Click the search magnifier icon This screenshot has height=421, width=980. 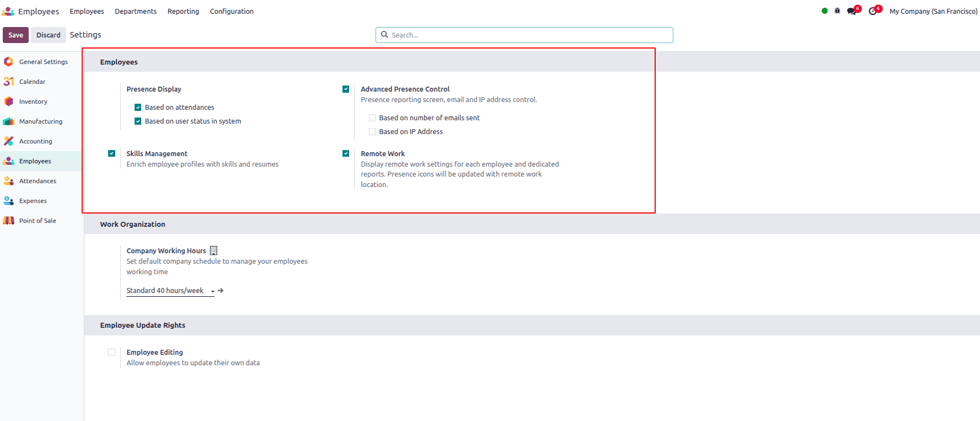(384, 34)
